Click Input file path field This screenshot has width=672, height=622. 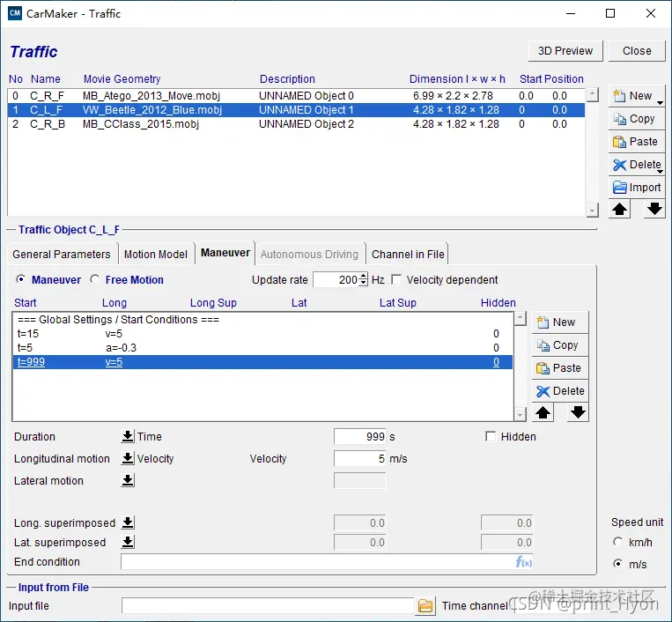268,606
